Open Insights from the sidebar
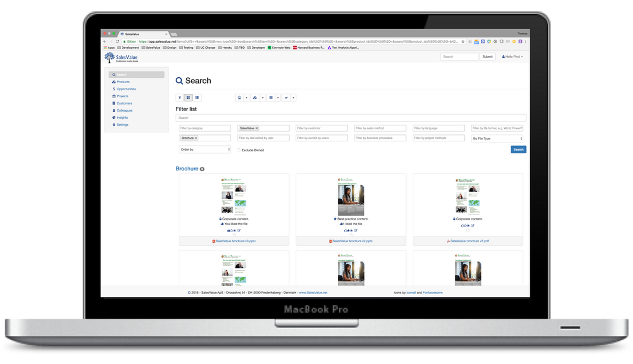This screenshot has height=364, width=633. [x=122, y=118]
